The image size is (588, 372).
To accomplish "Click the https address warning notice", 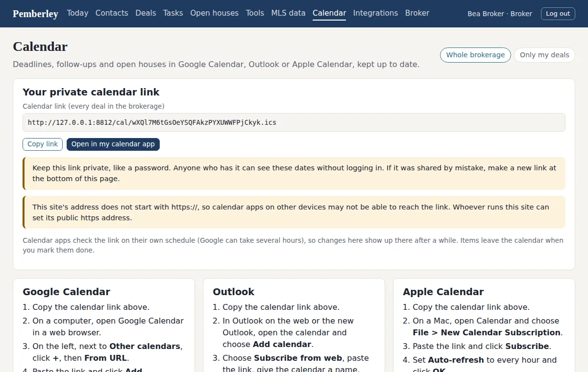I will tap(294, 212).
